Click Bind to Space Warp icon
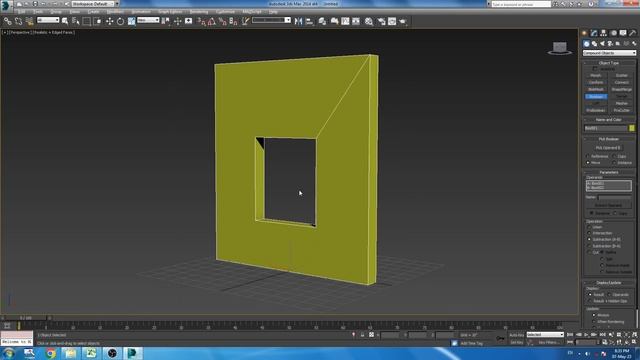Image resolution: width=640 pixels, height=360 pixels. tap(29, 21)
